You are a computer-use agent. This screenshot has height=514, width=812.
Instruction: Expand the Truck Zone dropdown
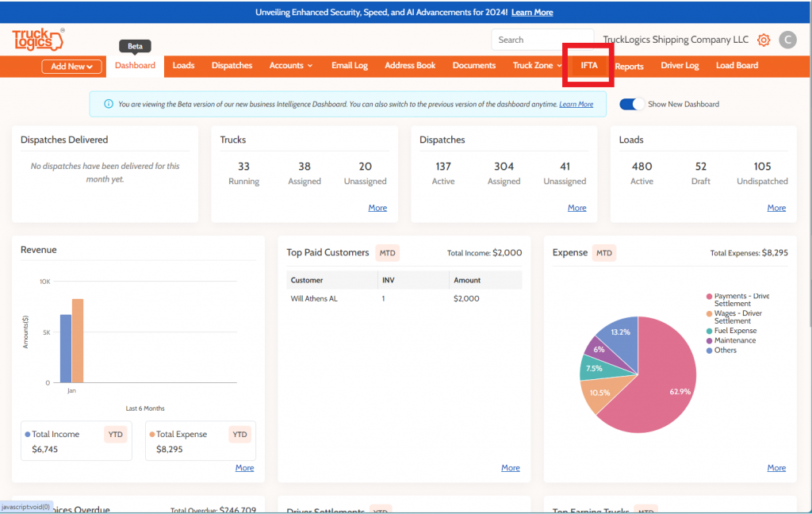537,66
